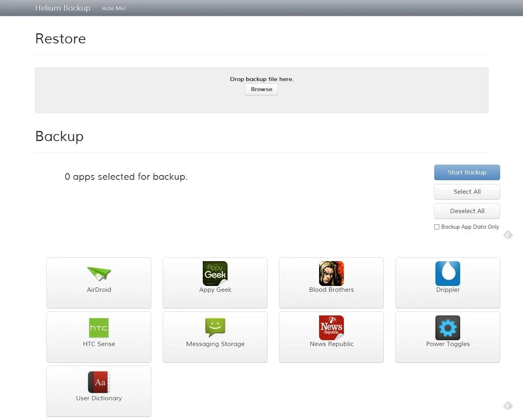Click the Drippler label text
The height and width of the screenshot is (420, 523).
[448, 290]
